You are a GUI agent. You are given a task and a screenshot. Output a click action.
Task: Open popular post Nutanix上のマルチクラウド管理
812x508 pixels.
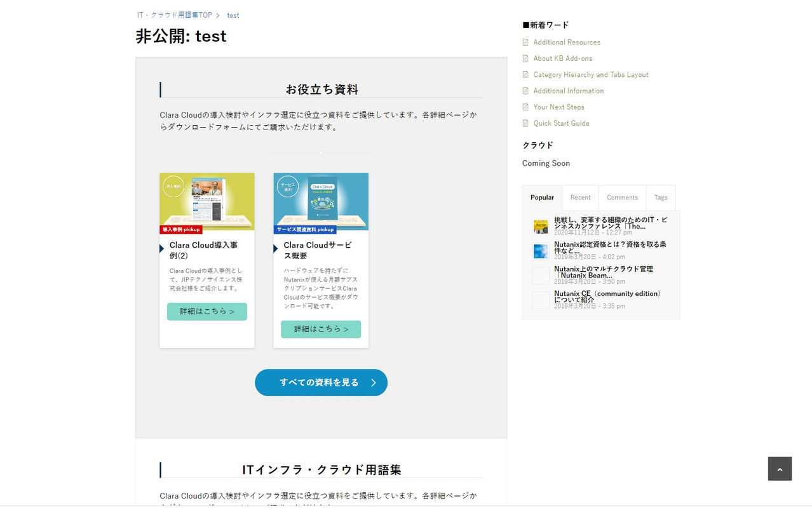[604, 272]
